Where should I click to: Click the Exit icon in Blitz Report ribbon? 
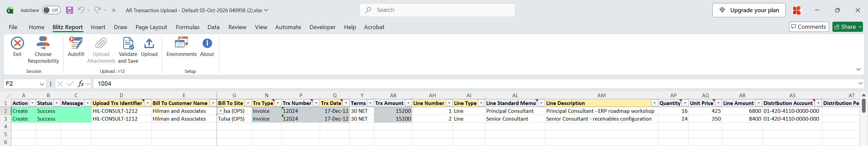coord(17,43)
